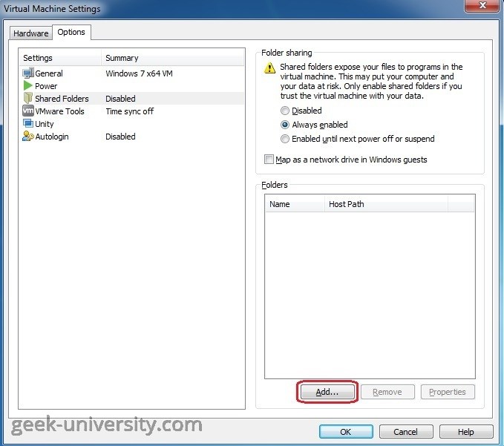This screenshot has width=504, height=446.
Task: Click the green Power arrow icon
Action: click(28, 86)
